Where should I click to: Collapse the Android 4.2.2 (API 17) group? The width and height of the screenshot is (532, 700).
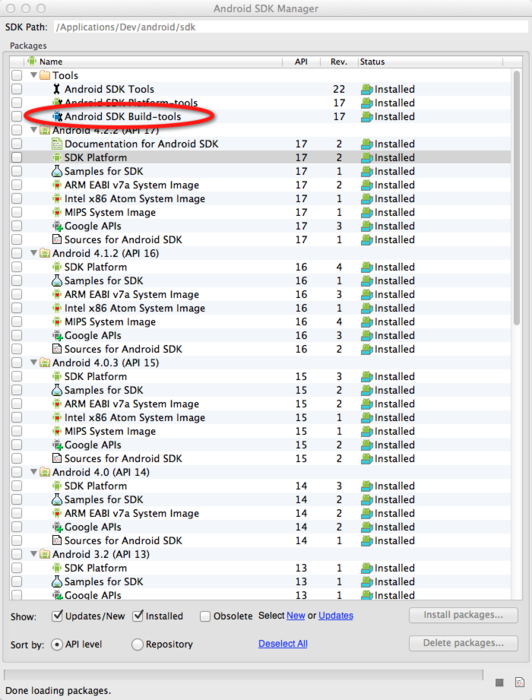[x=33, y=130]
